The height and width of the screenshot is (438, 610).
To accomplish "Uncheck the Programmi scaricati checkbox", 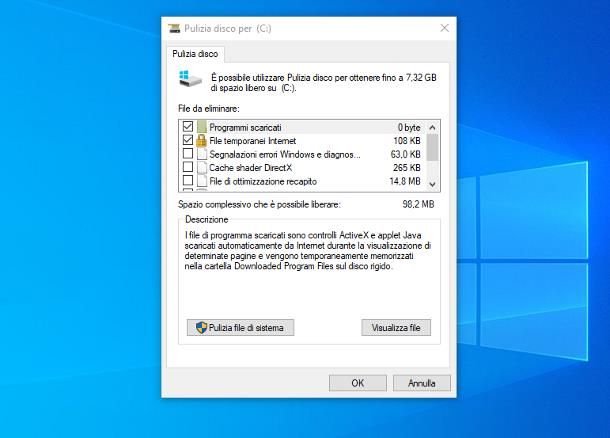I will click(188, 126).
